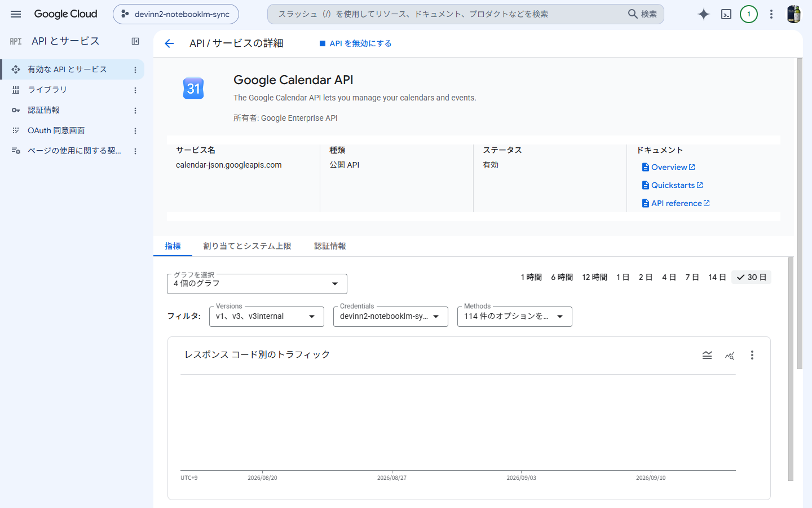The height and width of the screenshot is (508, 812).
Task: Select the 2 日 time range
Action: (646, 277)
